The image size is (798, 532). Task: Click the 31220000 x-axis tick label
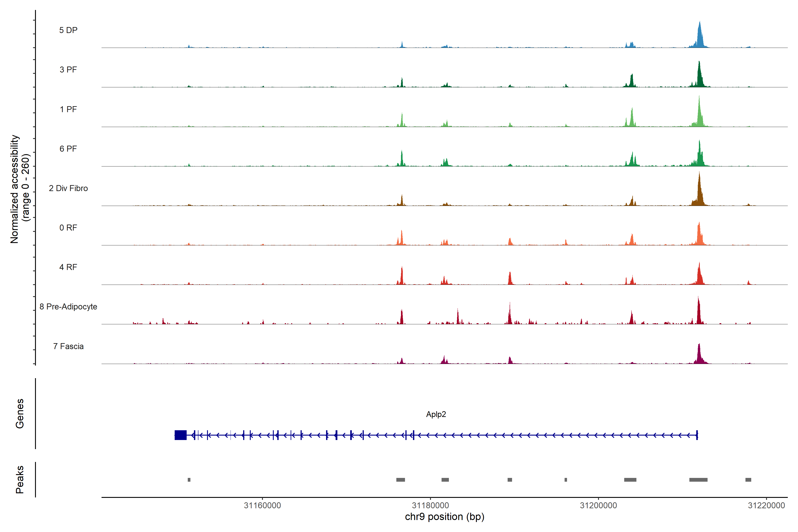click(x=766, y=505)
